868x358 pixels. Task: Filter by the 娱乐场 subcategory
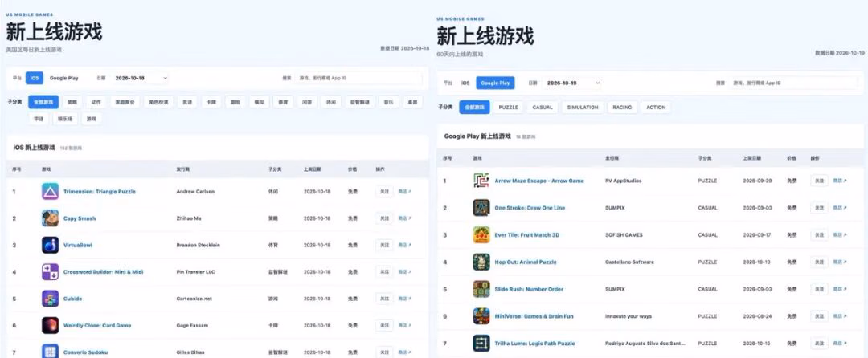coord(66,118)
